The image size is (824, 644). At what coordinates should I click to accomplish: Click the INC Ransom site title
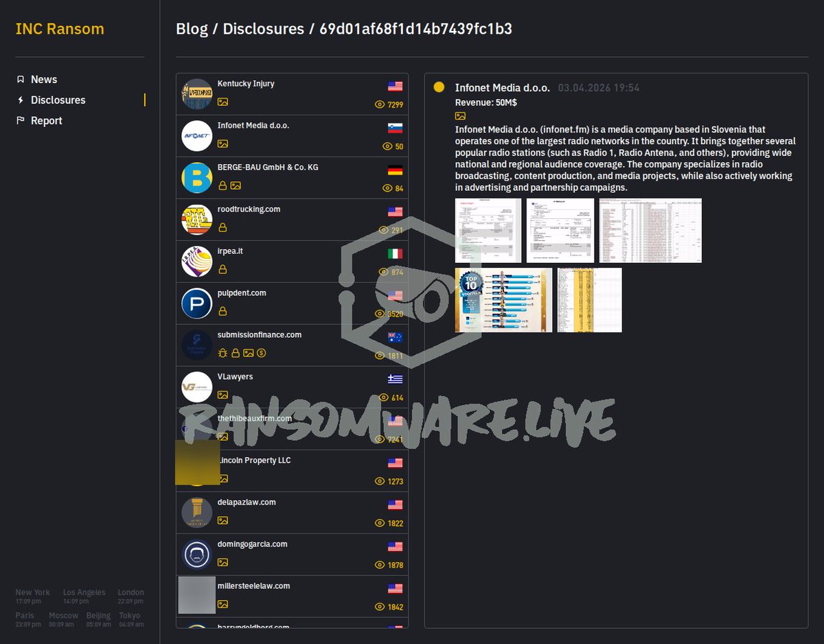tap(60, 29)
